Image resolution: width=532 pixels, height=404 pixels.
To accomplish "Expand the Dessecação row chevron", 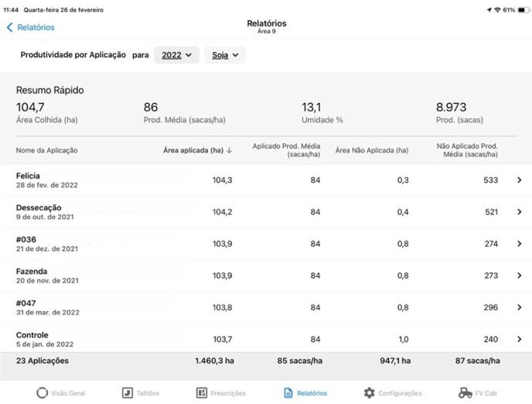I will tap(519, 212).
